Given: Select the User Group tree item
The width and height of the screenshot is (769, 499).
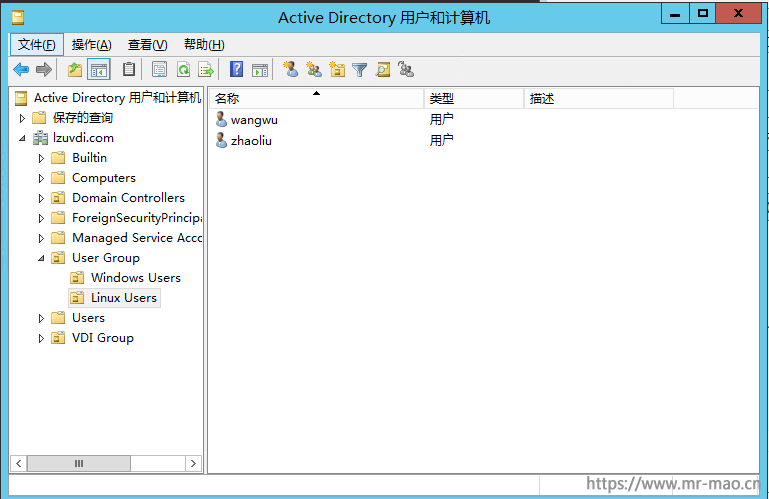Looking at the screenshot, I should tap(105, 258).
